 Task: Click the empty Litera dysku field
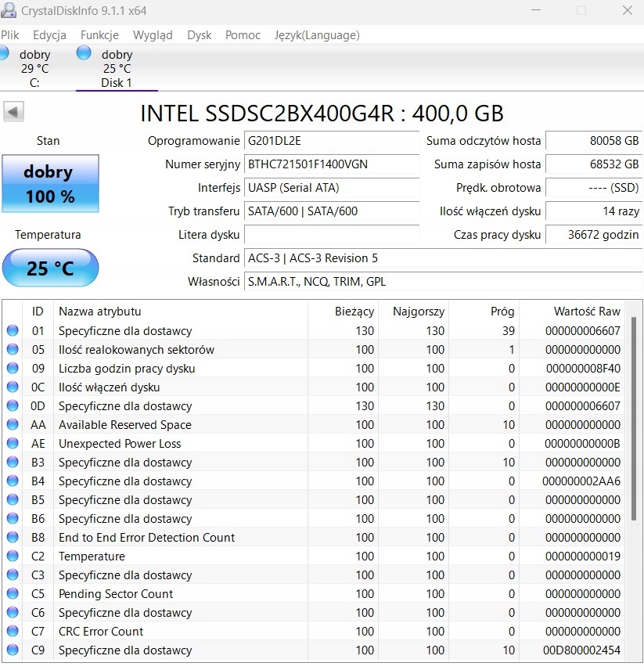[332, 235]
